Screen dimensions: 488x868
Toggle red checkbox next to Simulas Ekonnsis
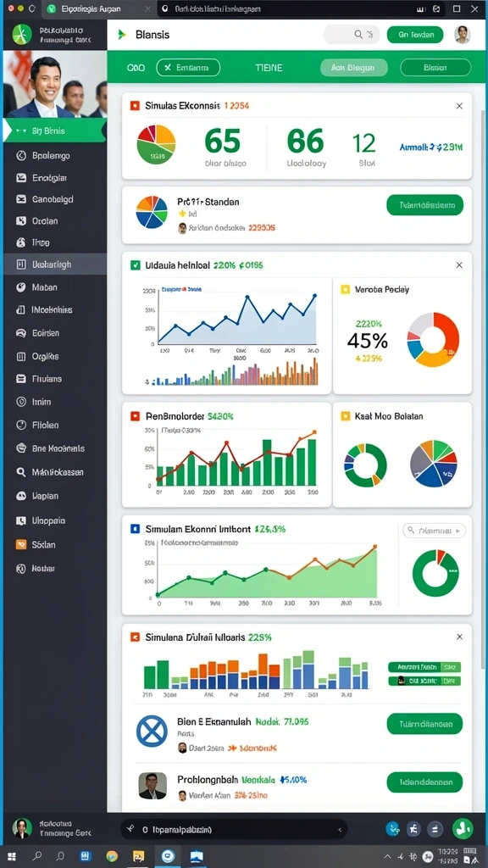point(135,105)
